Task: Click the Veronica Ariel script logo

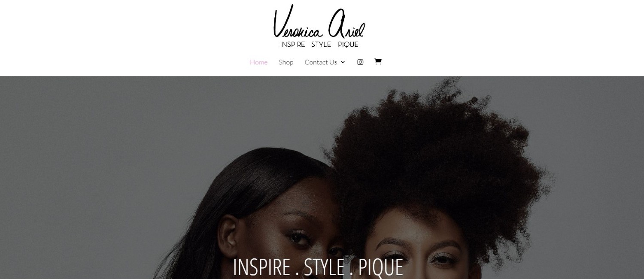Action: pos(319,26)
